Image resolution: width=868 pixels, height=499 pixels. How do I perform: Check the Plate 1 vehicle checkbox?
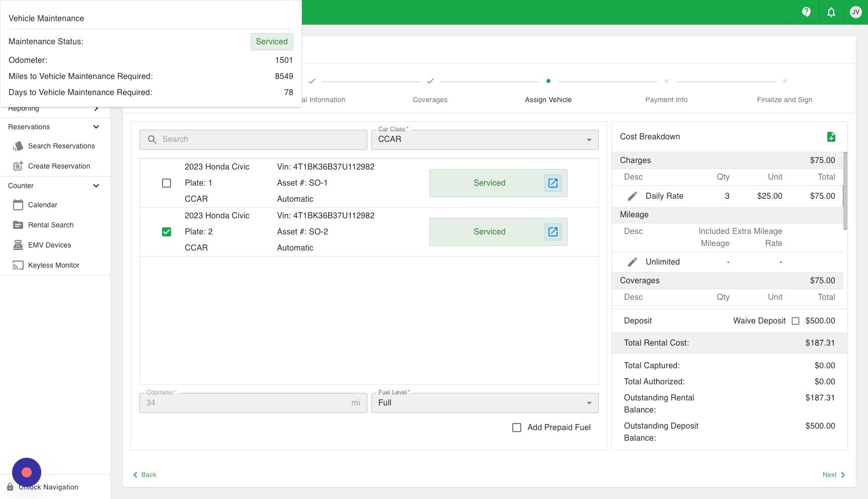(x=167, y=183)
